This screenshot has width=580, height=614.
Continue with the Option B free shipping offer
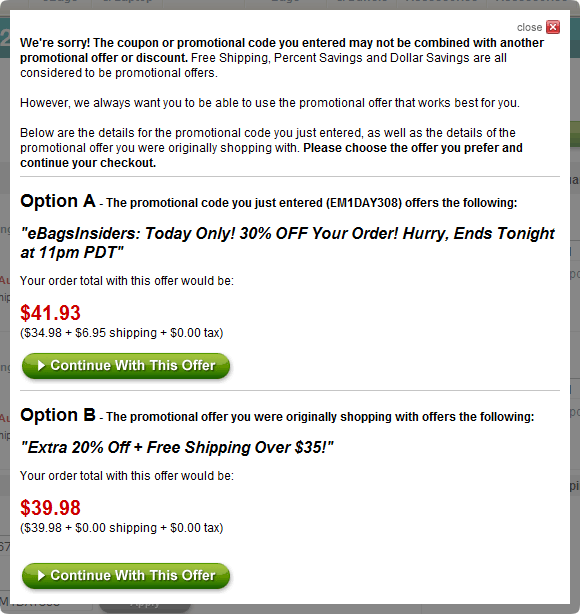coord(126,576)
